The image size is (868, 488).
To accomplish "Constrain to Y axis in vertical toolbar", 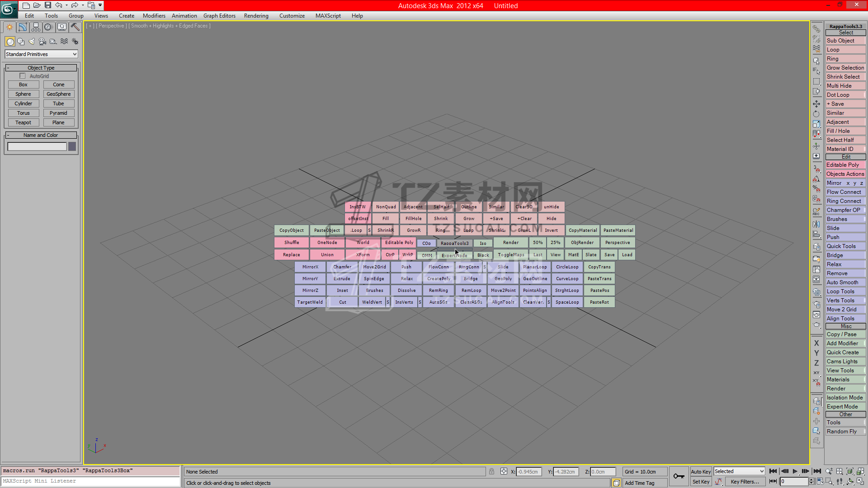I will coord(816,353).
